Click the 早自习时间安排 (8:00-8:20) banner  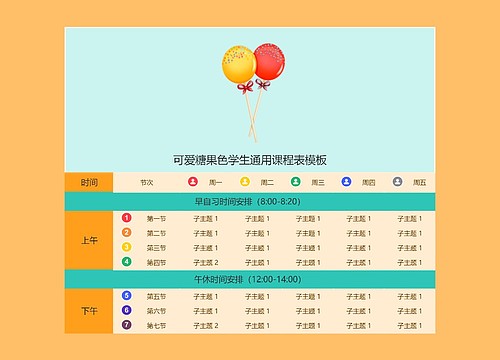(250, 202)
